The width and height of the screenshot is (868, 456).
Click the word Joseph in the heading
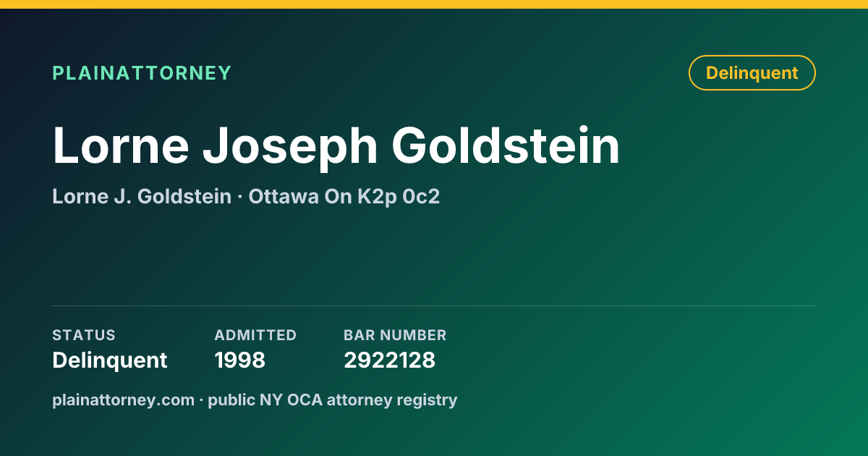[291, 147]
